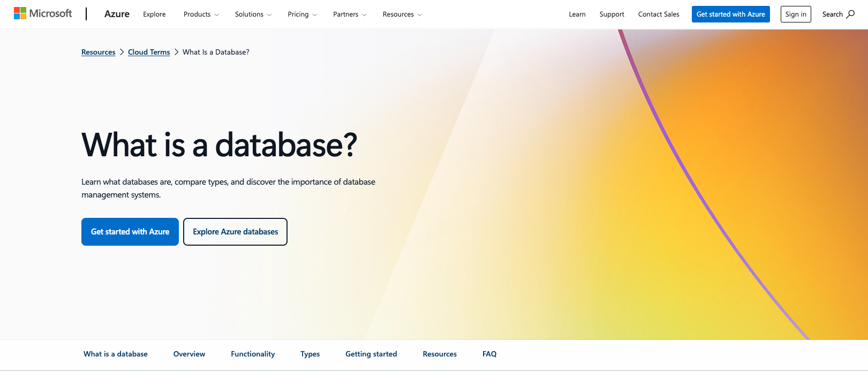Image resolution: width=868 pixels, height=372 pixels.
Task: Open the Contact Sales link
Action: click(x=659, y=14)
